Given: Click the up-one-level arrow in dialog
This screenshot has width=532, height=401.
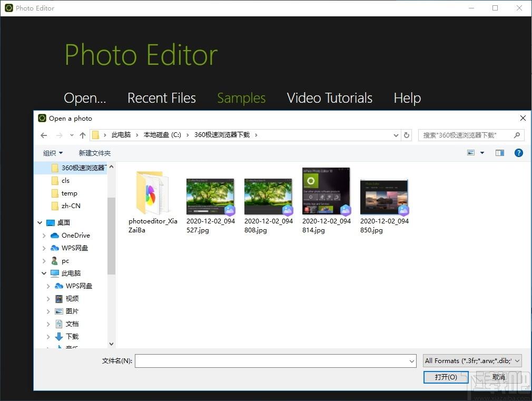Looking at the screenshot, I should (x=83, y=135).
